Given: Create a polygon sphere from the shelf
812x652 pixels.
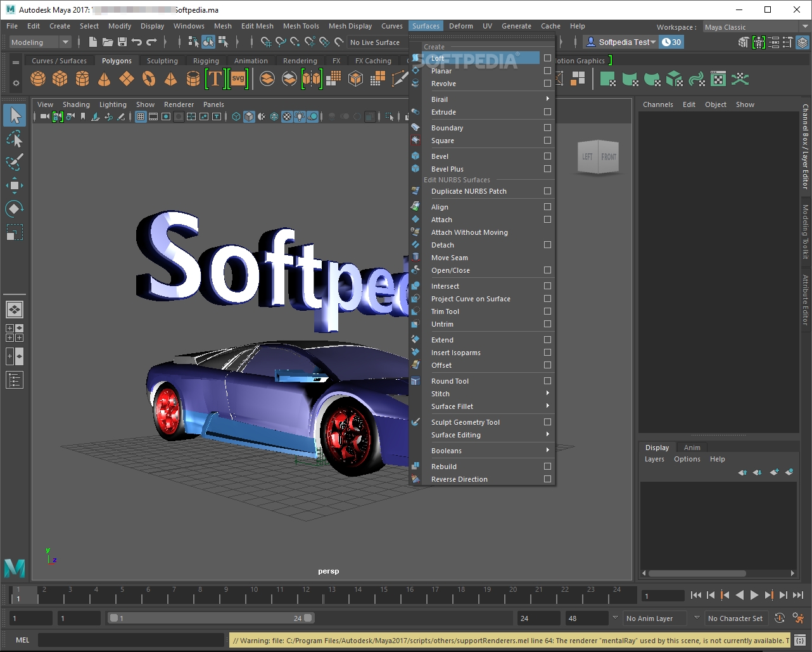Looking at the screenshot, I should click(x=38, y=78).
